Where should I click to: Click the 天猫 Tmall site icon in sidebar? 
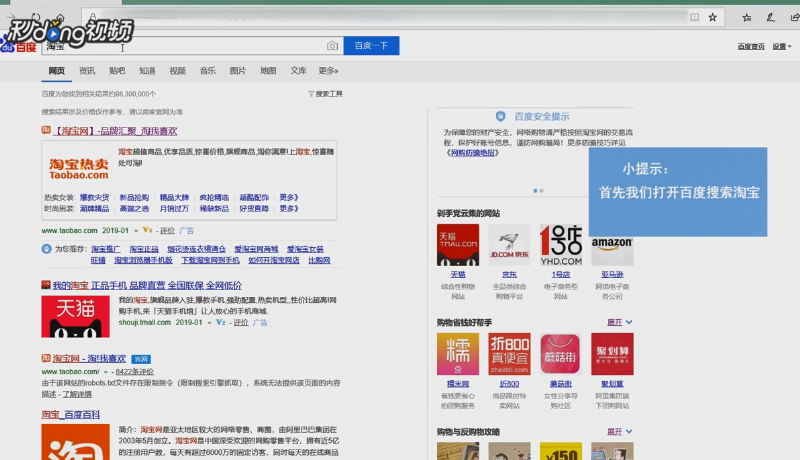458,245
